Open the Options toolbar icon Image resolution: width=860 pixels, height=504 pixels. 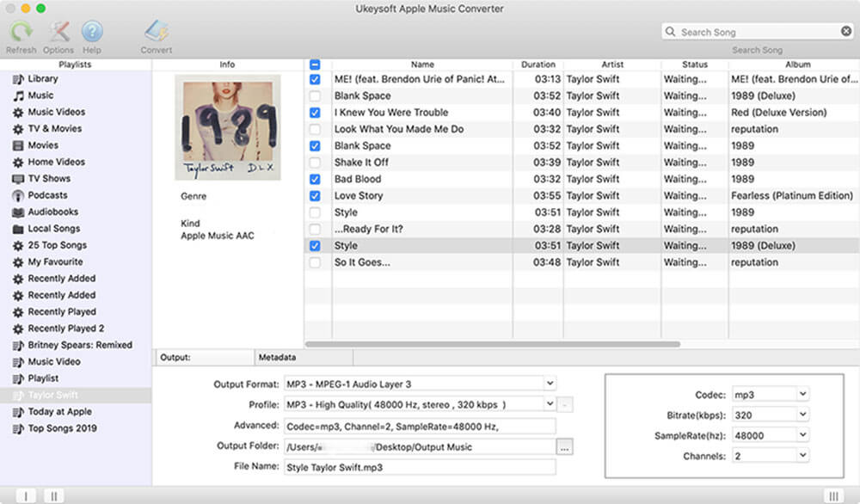[58, 31]
